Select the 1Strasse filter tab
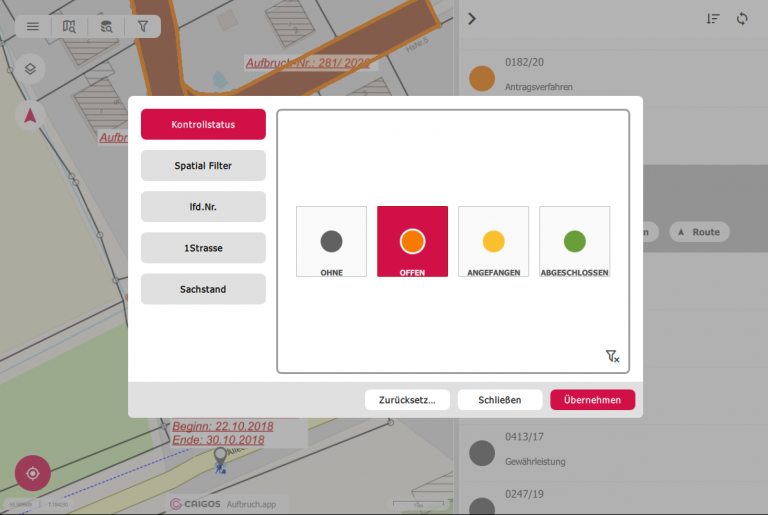The width and height of the screenshot is (768, 515). click(203, 248)
